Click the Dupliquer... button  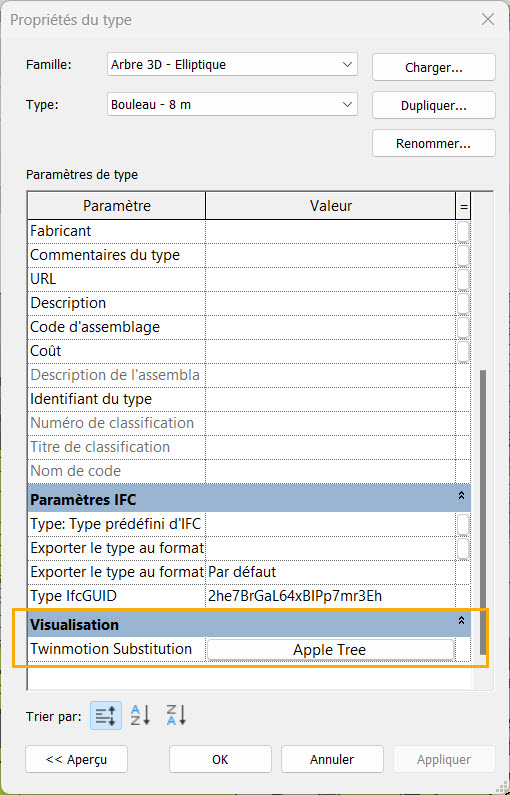point(433,105)
